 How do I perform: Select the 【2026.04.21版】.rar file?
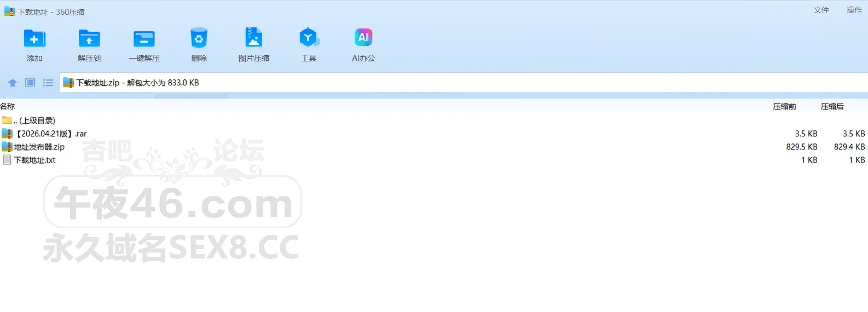(x=434, y=134)
